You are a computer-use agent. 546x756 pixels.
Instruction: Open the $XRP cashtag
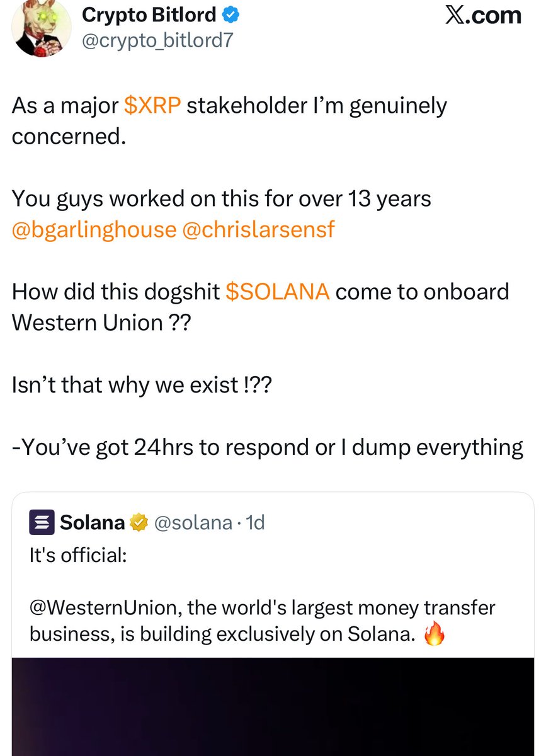tap(153, 106)
